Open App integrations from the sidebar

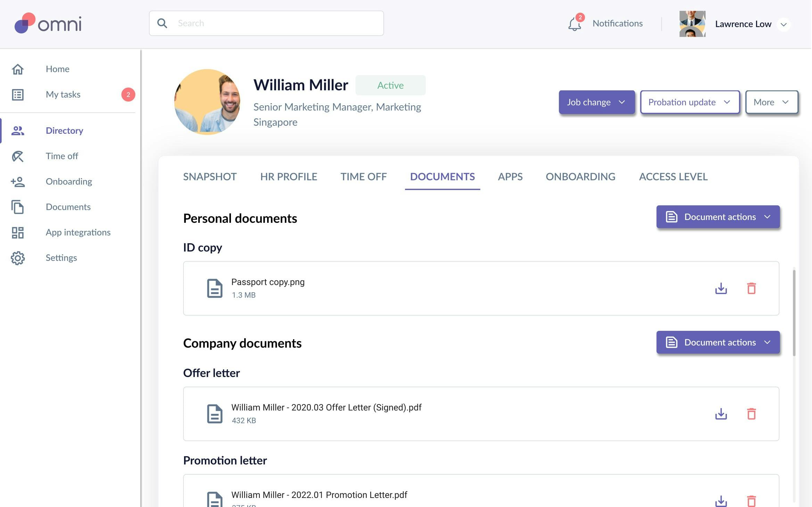click(18, 232)
